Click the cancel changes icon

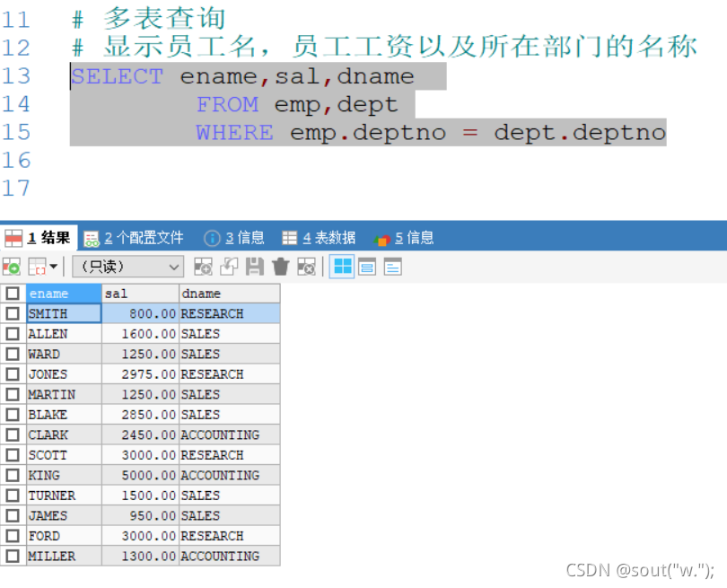306,268
